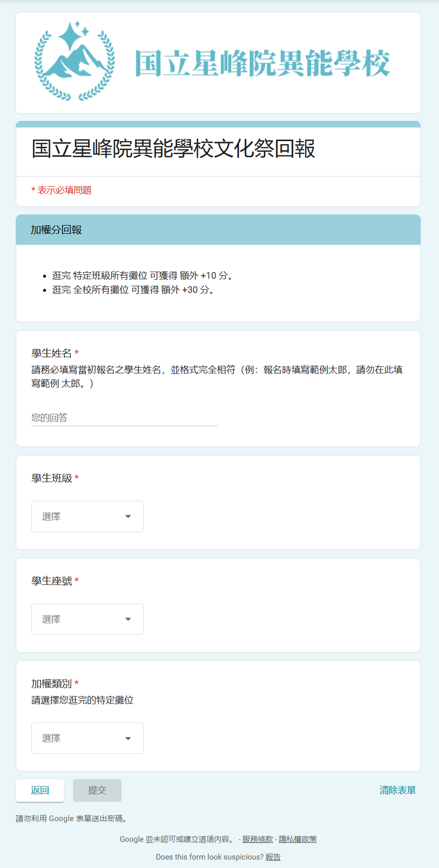This screenshot has width=439, height=868.
Task: Open the 服務條款 link
Action: [x=257, y=839]
